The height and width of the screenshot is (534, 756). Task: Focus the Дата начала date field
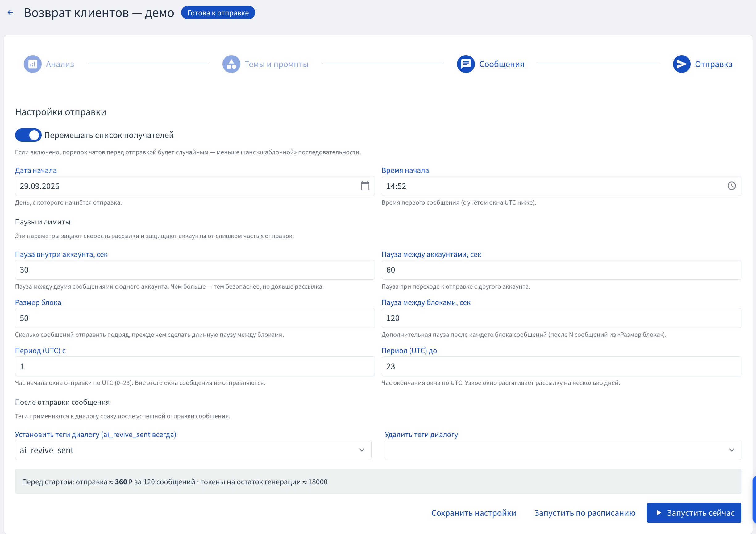[195, 186]
